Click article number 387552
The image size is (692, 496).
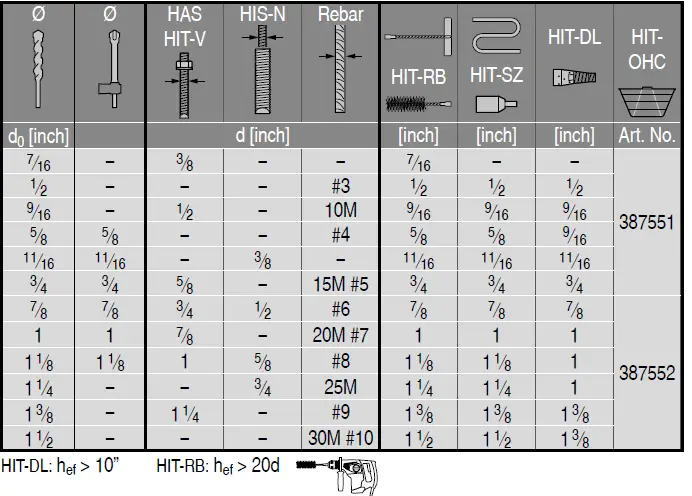coord(647,373)
